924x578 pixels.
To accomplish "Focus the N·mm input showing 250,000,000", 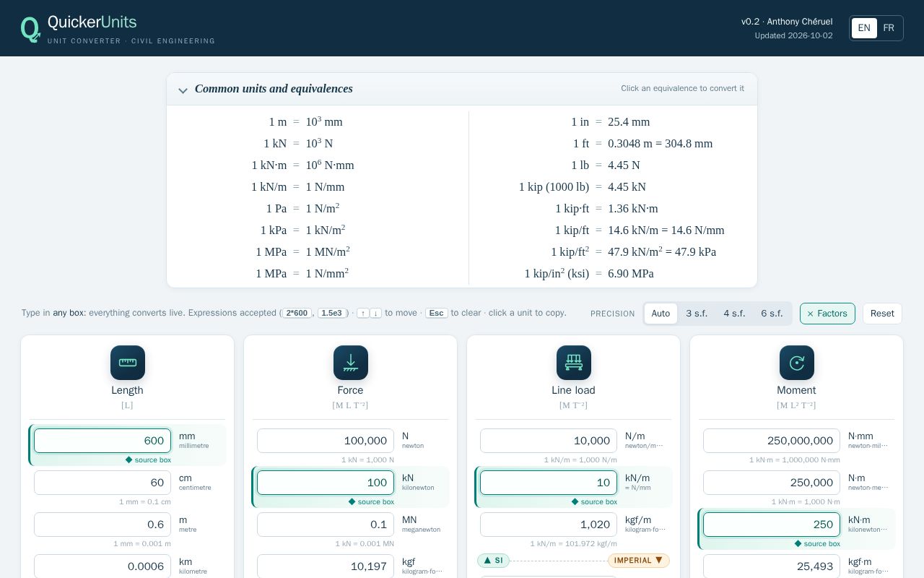I will point(772,441).
